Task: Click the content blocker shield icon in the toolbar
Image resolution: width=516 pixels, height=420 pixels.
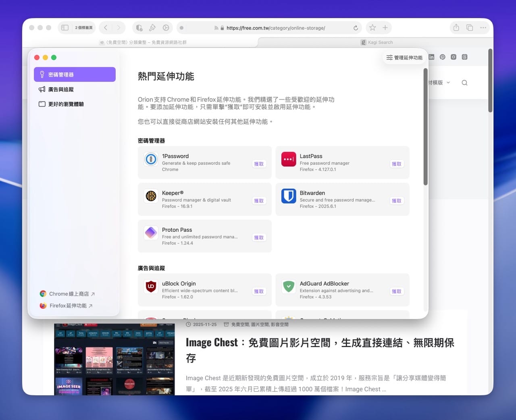Action: click(139, 27)
